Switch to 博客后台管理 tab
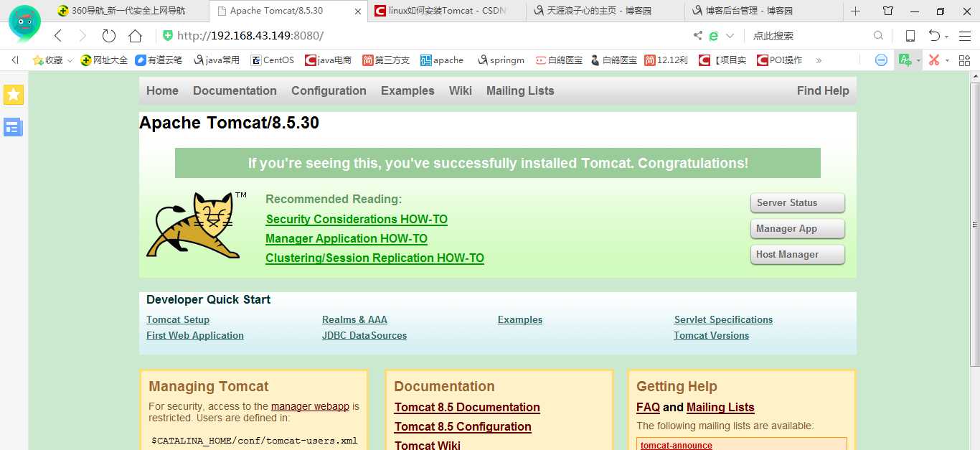 pos(763,11)
